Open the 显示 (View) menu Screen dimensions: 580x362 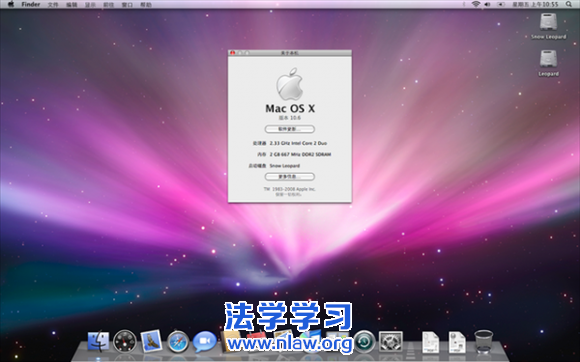pyautogui.click(x=90, y=5)
